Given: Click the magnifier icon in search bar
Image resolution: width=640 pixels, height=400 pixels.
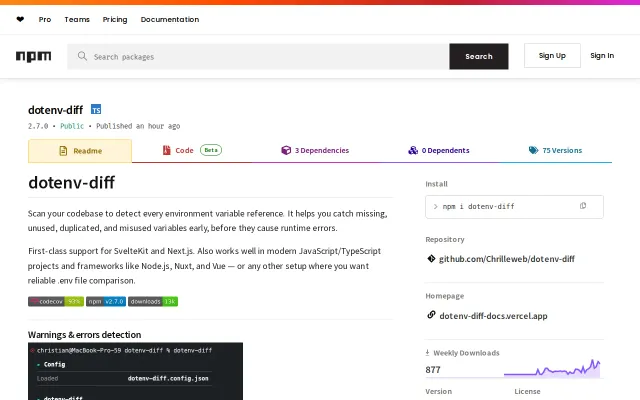Looking at the screenshot, I should 82,56.
